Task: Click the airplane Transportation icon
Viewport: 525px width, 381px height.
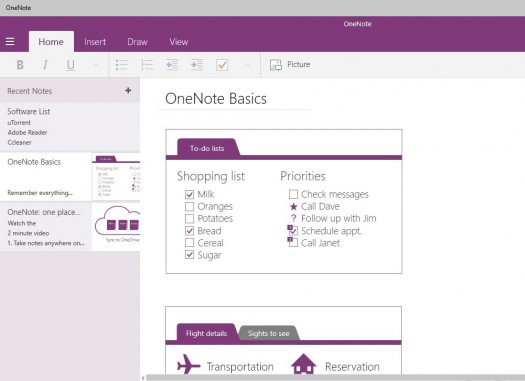Action: tap(189, 364)
